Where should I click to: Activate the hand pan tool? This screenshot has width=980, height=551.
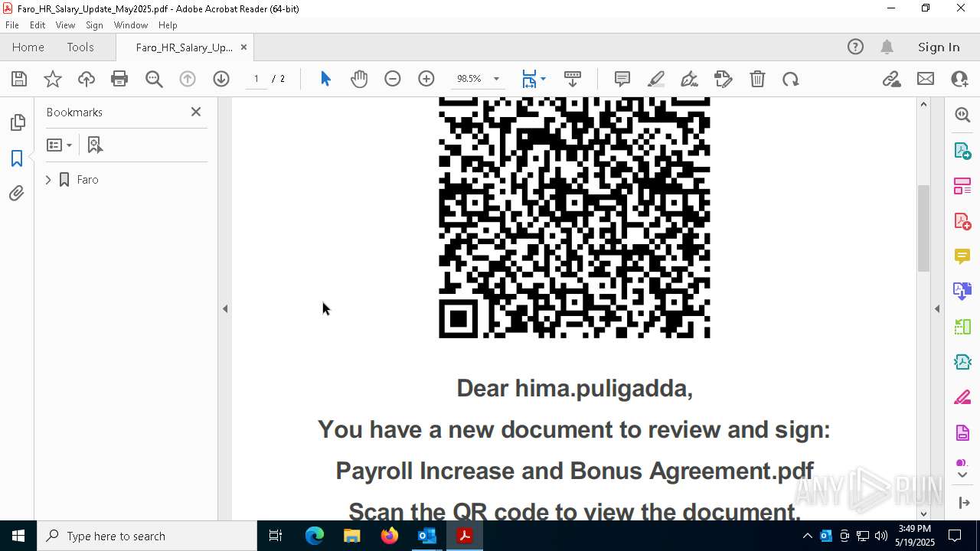(359, 79)
